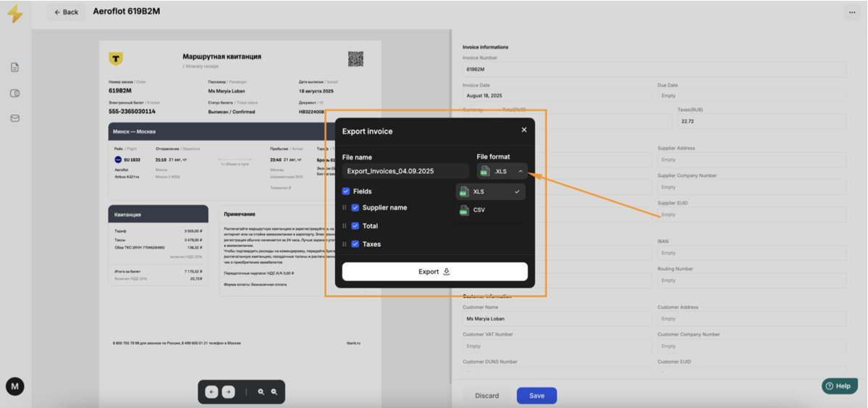Go to next page with right arrow
Viewport: 868px width, 408px height.
point(228,392)
